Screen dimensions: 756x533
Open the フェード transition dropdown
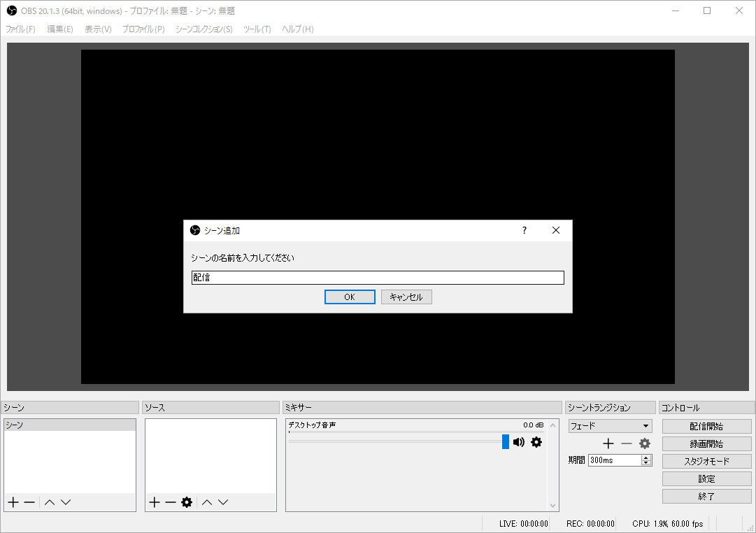coord(611,426)
